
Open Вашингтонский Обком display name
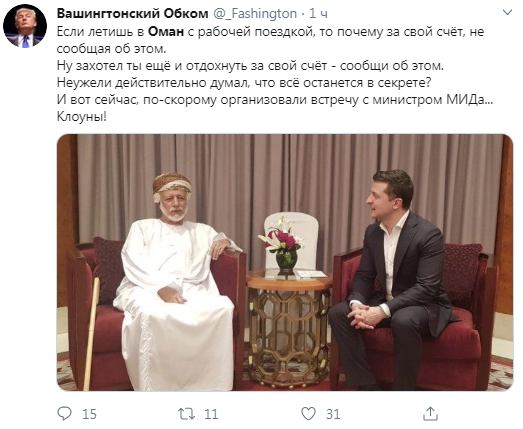click(132, 14)
